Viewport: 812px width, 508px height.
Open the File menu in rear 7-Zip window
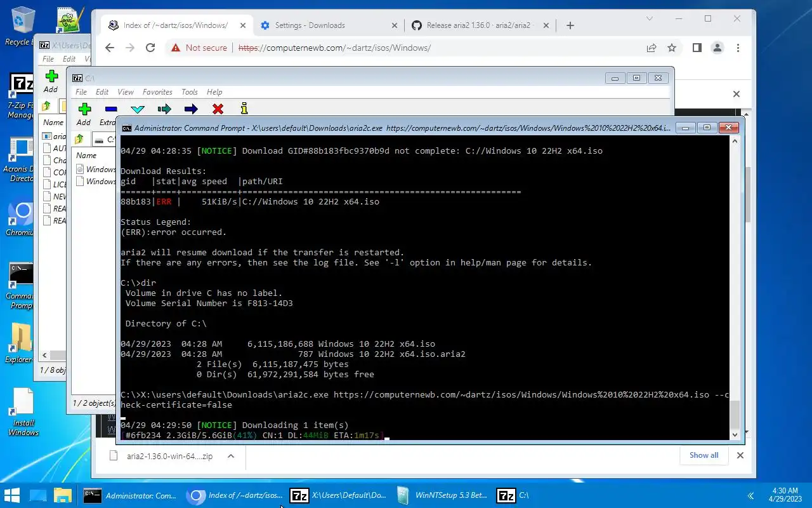48,59
